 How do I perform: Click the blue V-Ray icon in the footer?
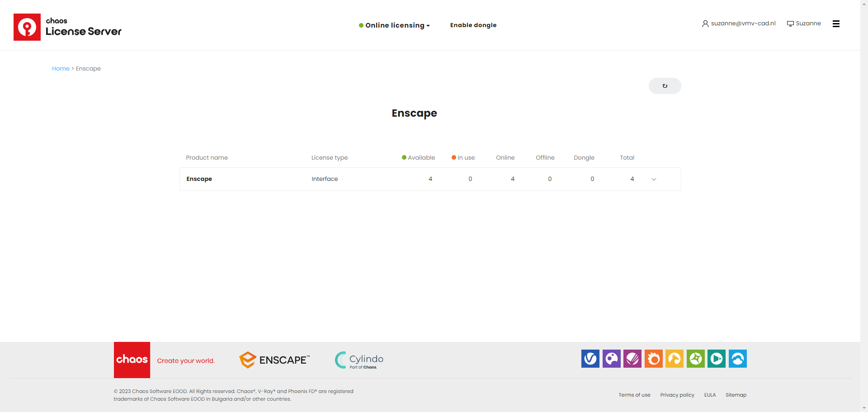click(x=590, y=359)
